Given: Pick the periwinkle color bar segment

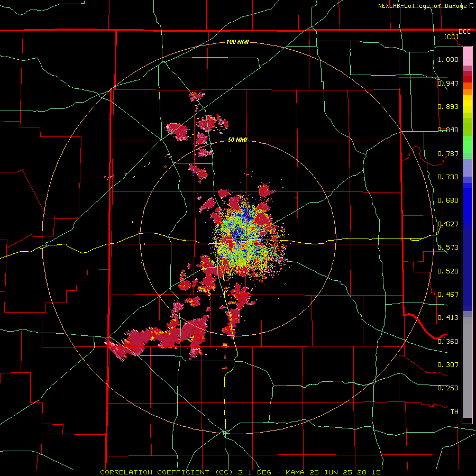Looking at the screenshot, I should point(467,168).
